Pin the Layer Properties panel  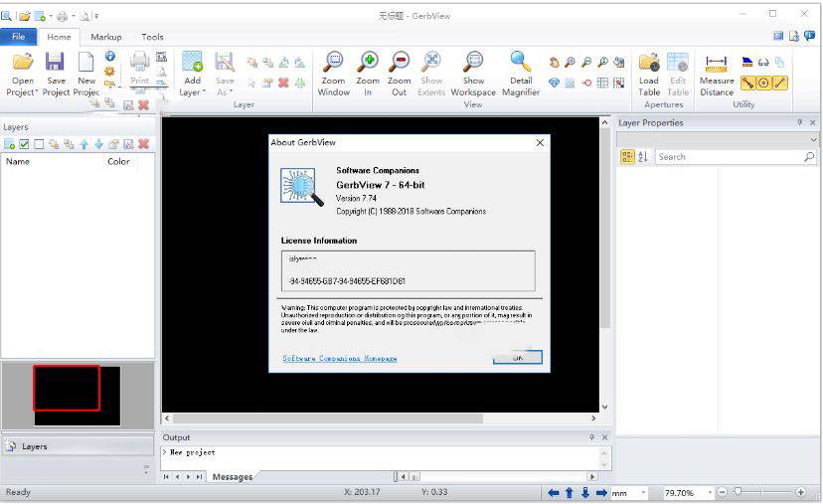tap(800, 122)
